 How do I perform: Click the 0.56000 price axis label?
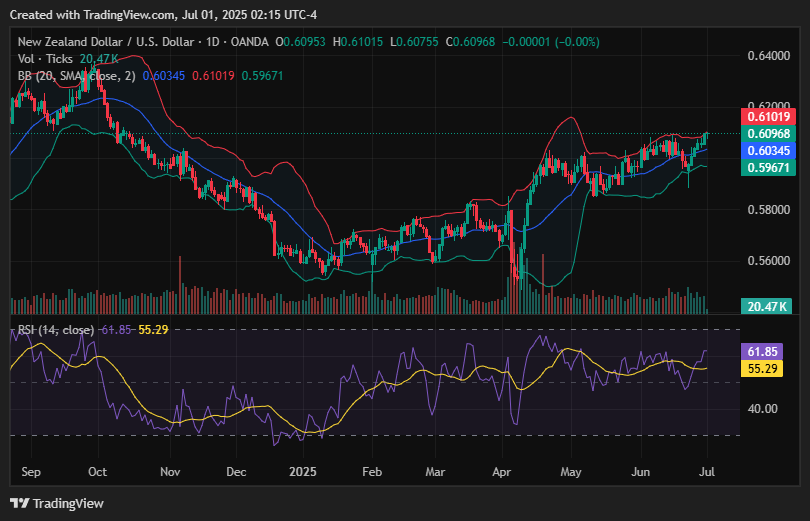tap(769, 261)
